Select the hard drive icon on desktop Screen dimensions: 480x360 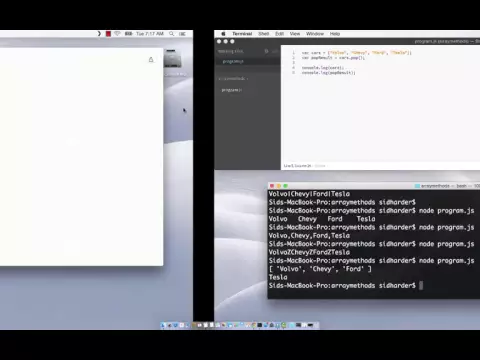tap(172, 59)
